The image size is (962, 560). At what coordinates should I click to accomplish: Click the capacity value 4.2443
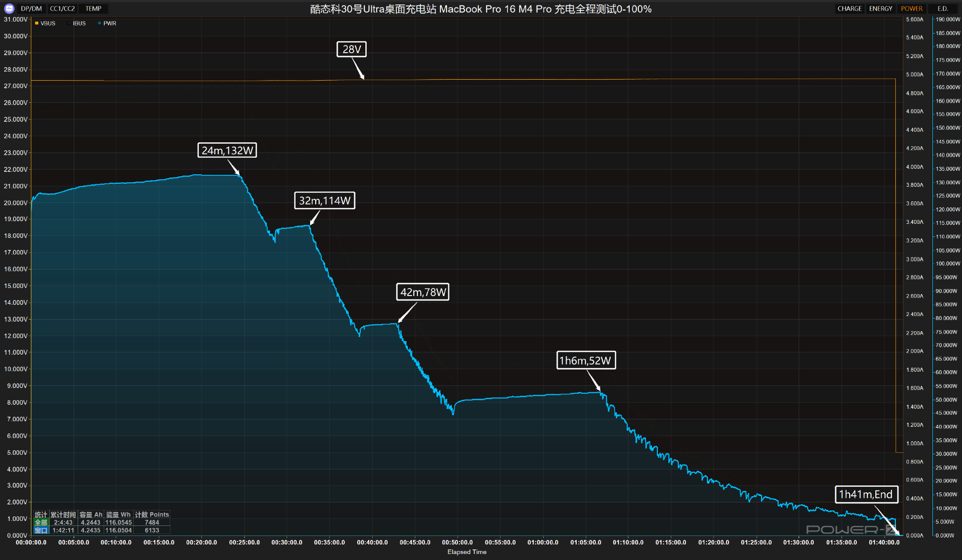tap(91, 522)
